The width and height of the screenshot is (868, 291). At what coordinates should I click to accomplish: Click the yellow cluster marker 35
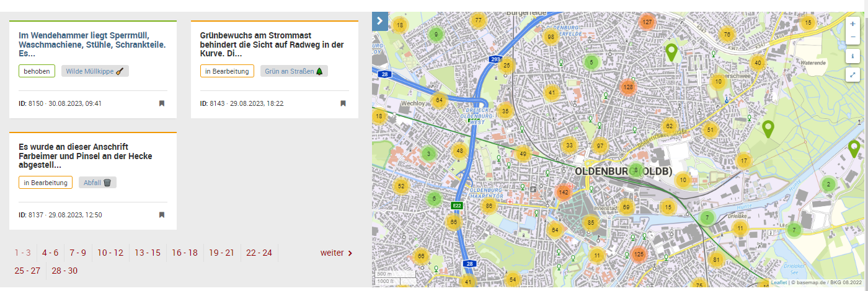tap(505, 112)
